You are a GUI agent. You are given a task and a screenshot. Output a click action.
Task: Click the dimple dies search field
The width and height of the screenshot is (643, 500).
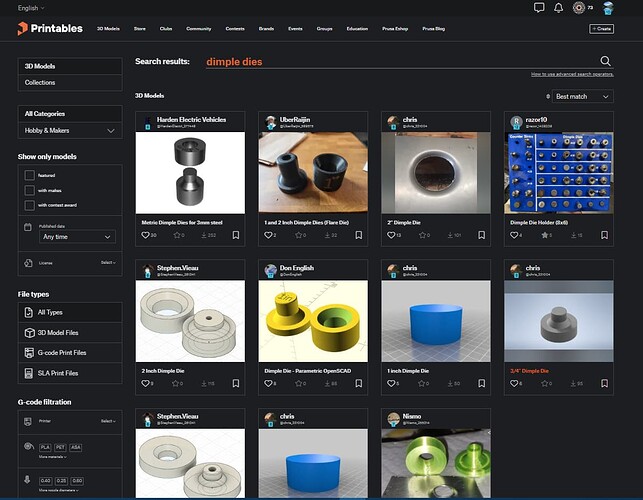point(402,62)
